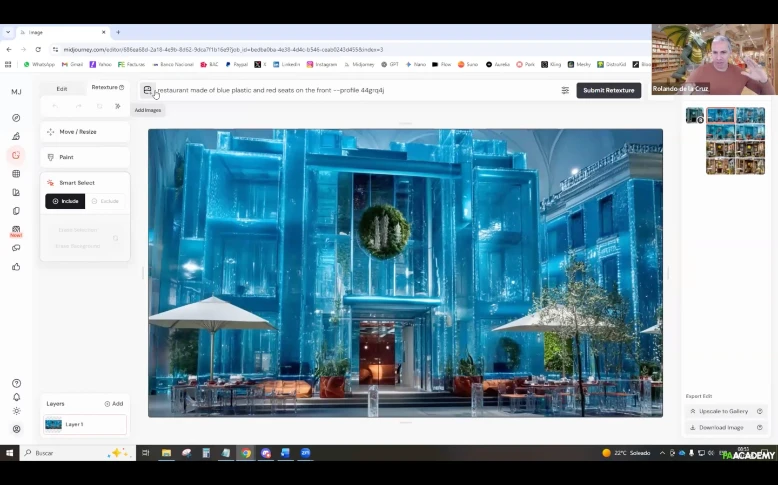Expand the Paint tool panel
This screenshot has width=778, height=485.
(x=85, y=157)
